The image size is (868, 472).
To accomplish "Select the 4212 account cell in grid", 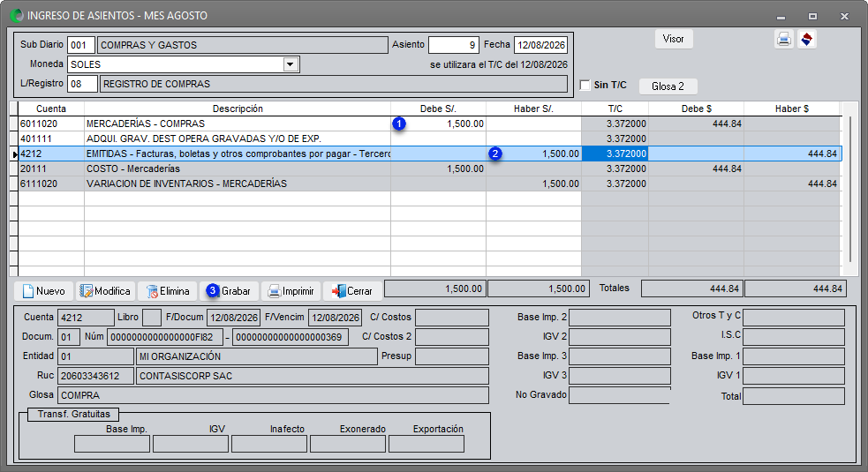I will pyautogui.click(x=51, y=154).
